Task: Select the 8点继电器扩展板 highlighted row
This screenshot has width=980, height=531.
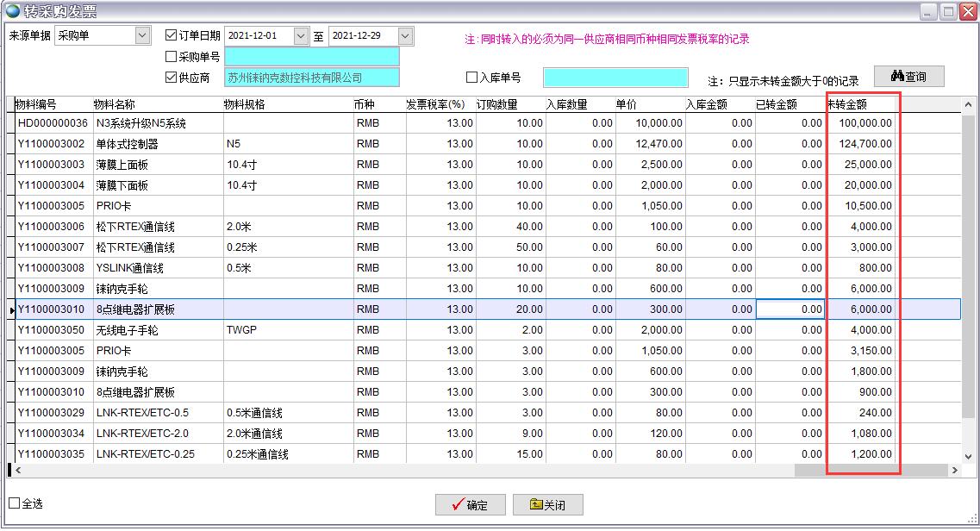Action: pos(259,309)
